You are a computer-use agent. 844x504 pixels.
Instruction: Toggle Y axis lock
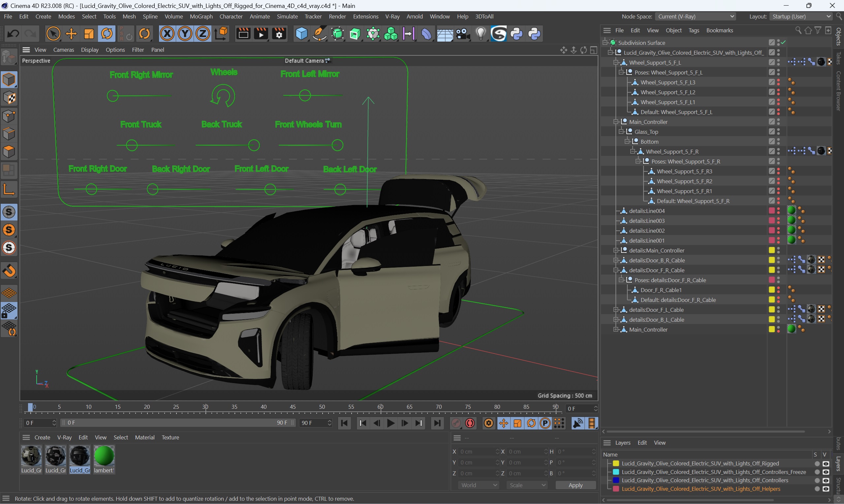(x=185, y=34)
